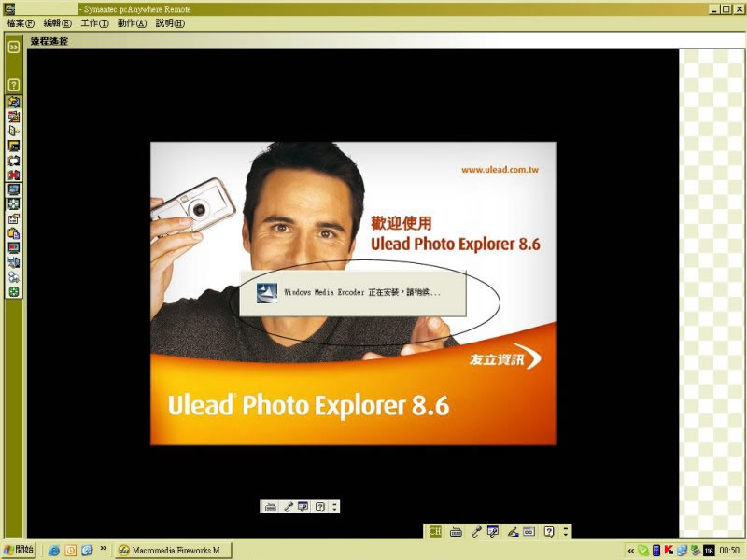Click the yellow and blue arrows icon in the left toolbar
The height and width of the screenshot is (560, 747).
pos(14,102)
